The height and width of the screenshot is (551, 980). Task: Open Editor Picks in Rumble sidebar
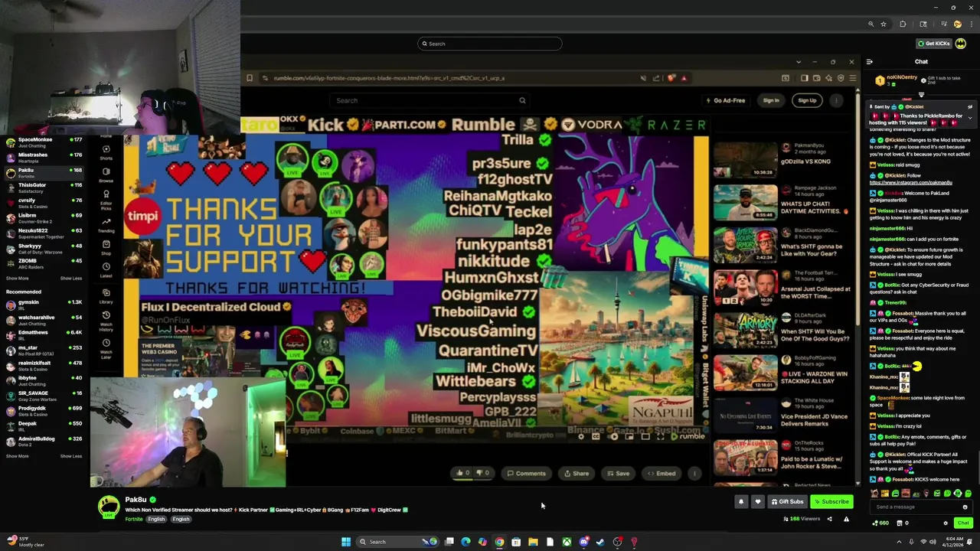(x=106, y=199)
